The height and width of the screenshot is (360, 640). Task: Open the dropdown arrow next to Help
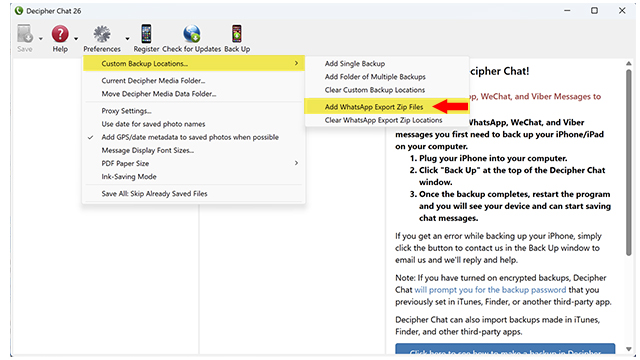click(76, 39)
